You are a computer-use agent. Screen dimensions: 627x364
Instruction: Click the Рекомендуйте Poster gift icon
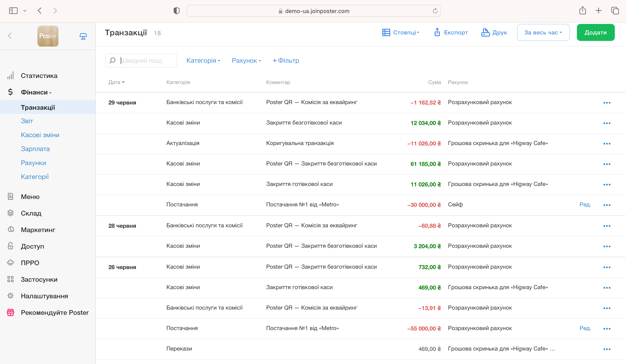click(10, 312)
